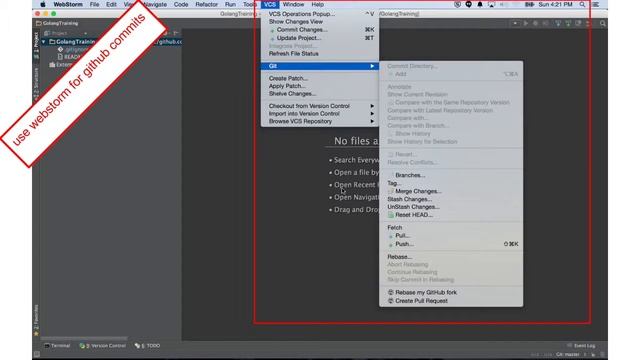The height and width of the screenshot is (360, 640).
Task: Select the External Libraries tree item
Action: 60,64
